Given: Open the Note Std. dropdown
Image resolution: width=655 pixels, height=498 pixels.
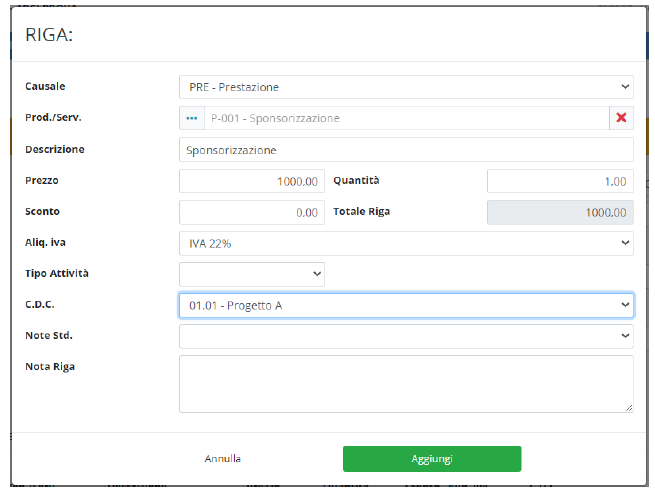Looking at the screenshot, I should tap(405, 336).
